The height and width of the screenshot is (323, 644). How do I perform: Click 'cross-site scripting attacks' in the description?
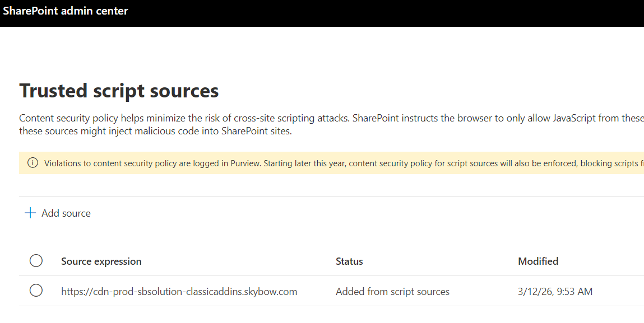tap(294, 119)
